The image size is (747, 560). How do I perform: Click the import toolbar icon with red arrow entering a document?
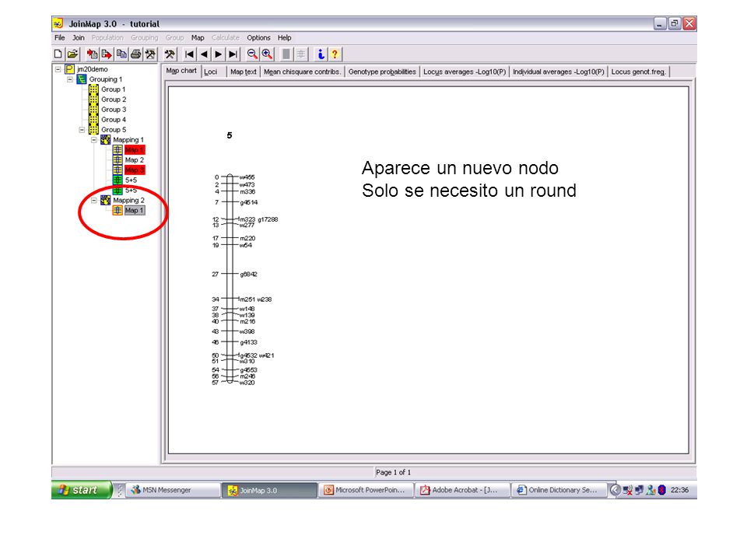(92, 54)
